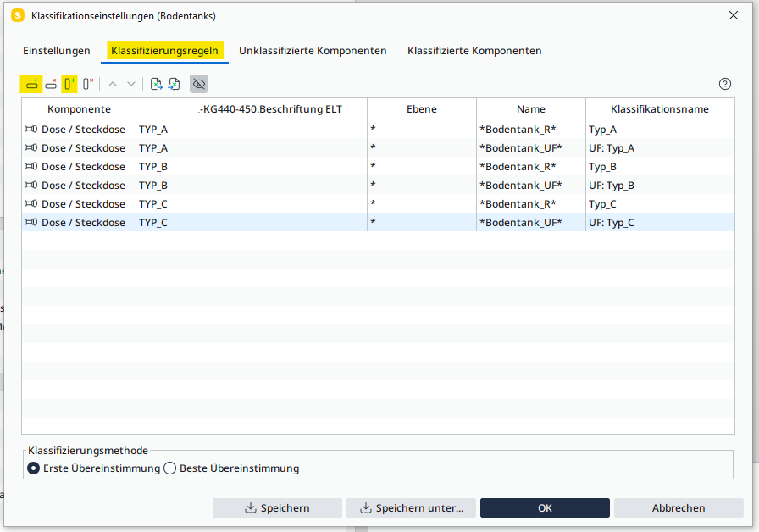Select Erste Übereinstimmung radio button
Screen dimensions: 759x532
pyautogui.click(x=34, y=468)
